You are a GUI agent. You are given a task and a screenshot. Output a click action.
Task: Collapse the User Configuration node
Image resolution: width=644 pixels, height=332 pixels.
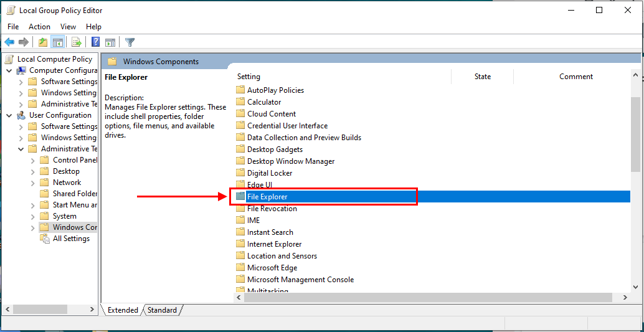point(9,115)
